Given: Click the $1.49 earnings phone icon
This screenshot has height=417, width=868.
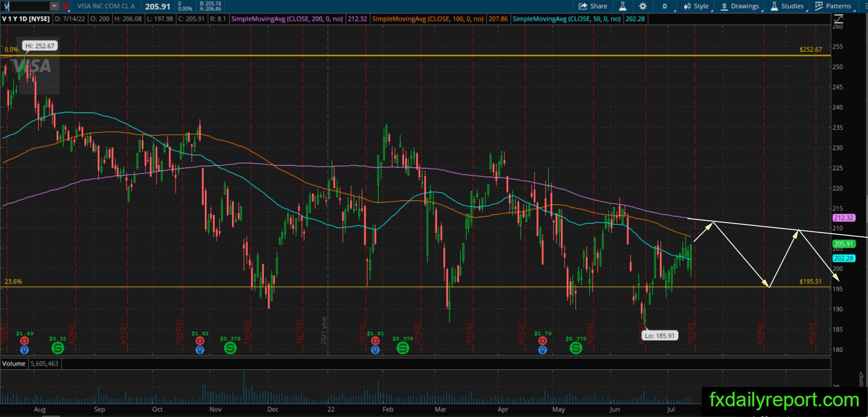Looking at the screenshot, I should click(x=25, y=341).
